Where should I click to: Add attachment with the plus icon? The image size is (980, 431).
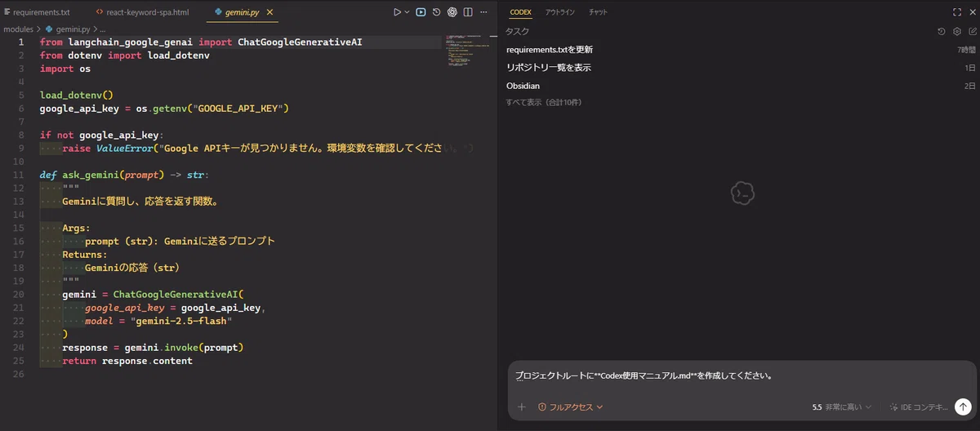coord(522,407)
